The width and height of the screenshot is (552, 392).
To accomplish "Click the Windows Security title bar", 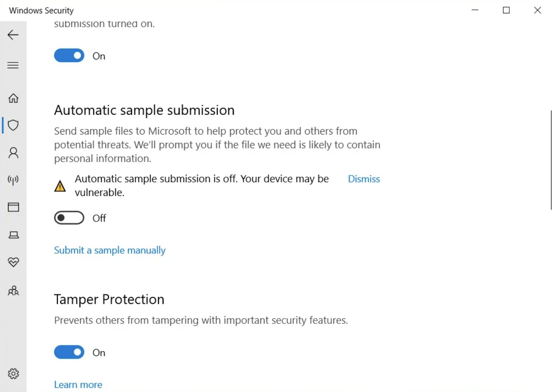I will (41, 10).
